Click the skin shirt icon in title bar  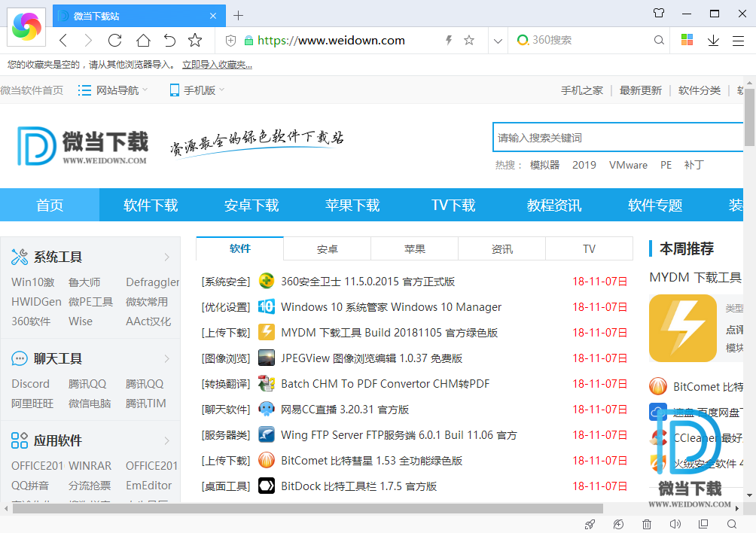[x=659, y=13]
